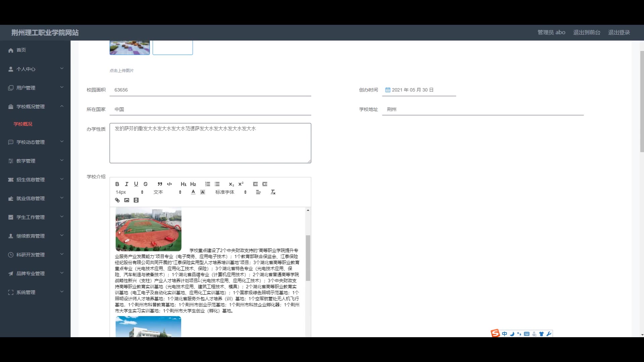This screenshot has width=644, height=362.
Task: Insert a code block
Action: pos(169,184)
